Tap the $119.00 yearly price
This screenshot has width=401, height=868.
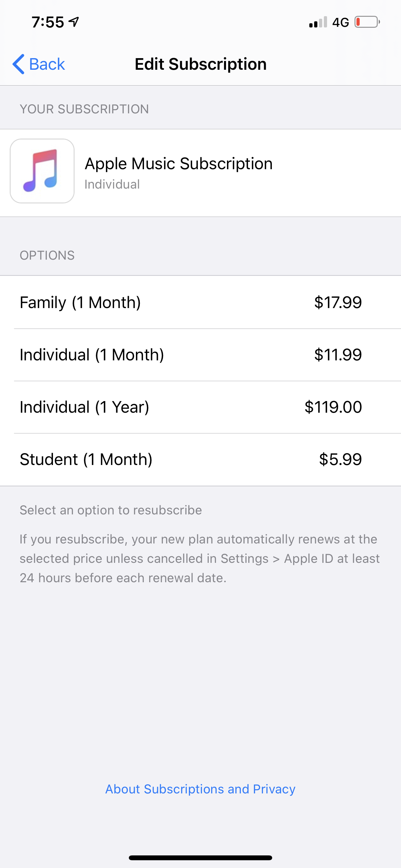click(333, 407)
